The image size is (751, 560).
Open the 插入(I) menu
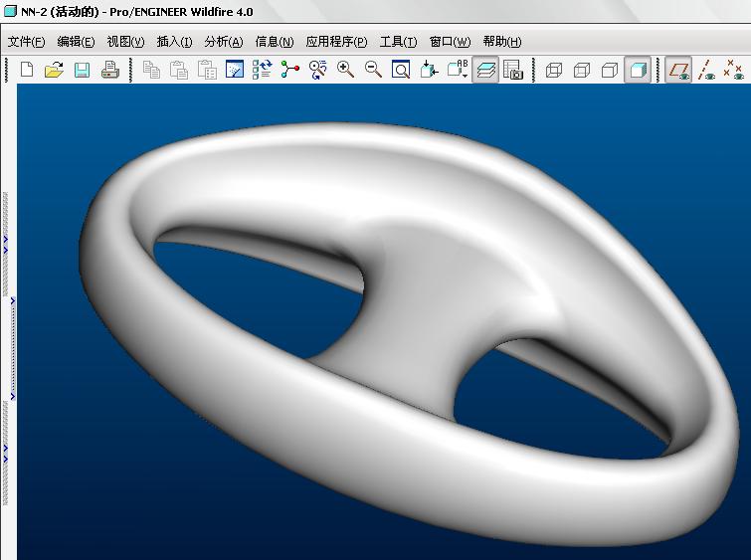click(x=174, y=42)
